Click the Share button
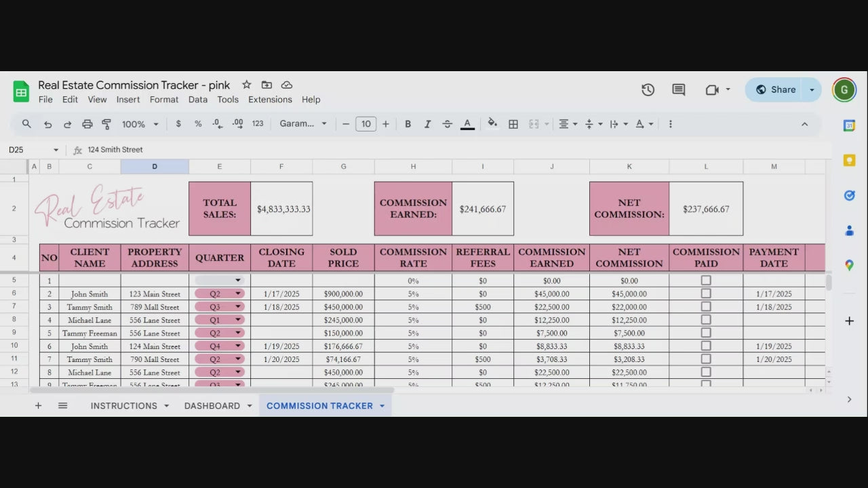Viewport: 868px width, 488px height. click(775, 89)
